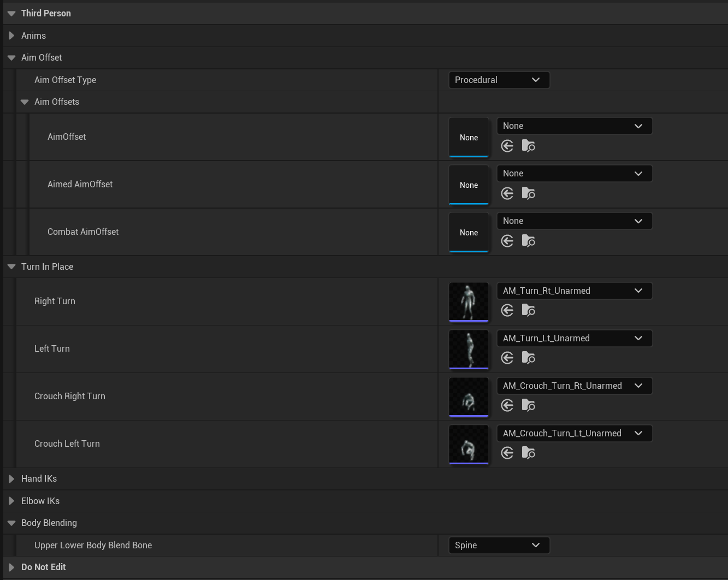Browse to Crouch Left Turn asset
The width and height of the screenshot is (728, 580).
tap(528, 453)
